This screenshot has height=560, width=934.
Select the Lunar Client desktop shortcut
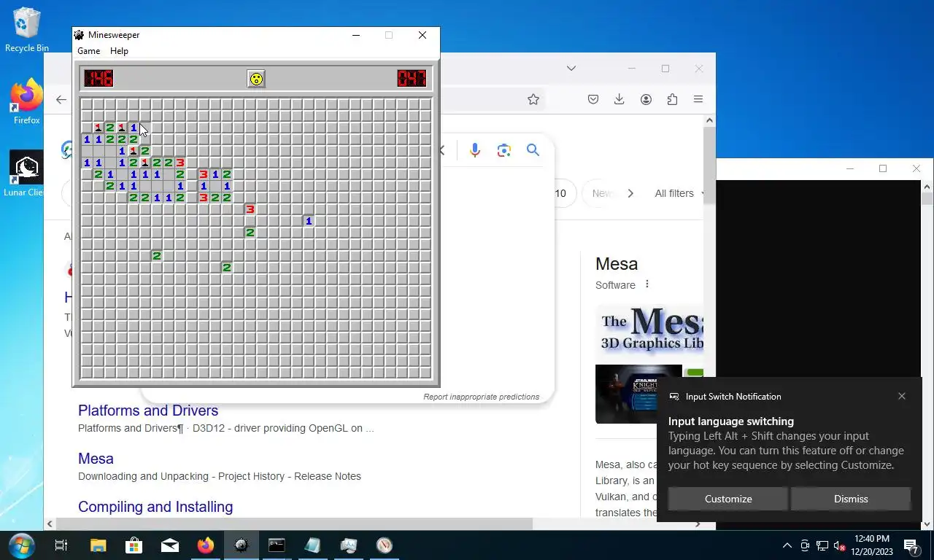26,174
